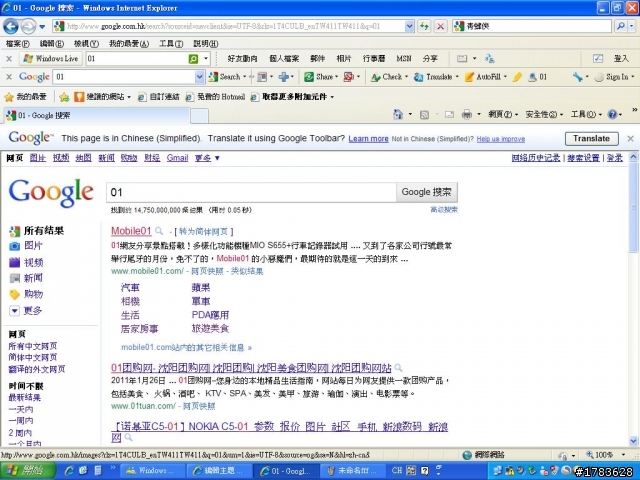Click the Print icon in command bar
Viewport: 640px width, 480px height.
pyautogui.click(x=467, y=115)
